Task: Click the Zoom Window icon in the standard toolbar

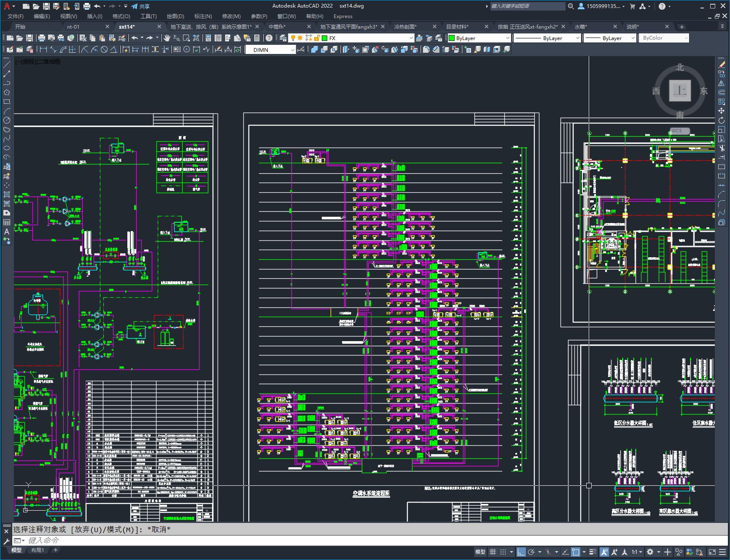Action: tap(186, 38)
